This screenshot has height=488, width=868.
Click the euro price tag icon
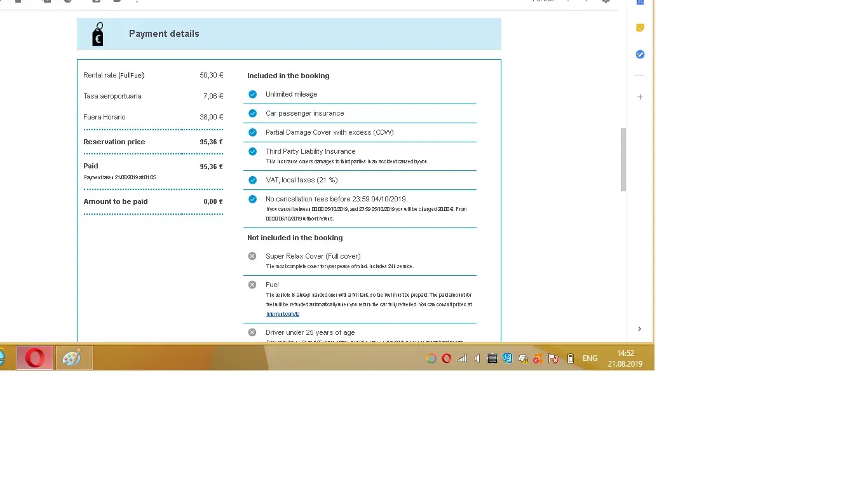click(x=97, y=34)
